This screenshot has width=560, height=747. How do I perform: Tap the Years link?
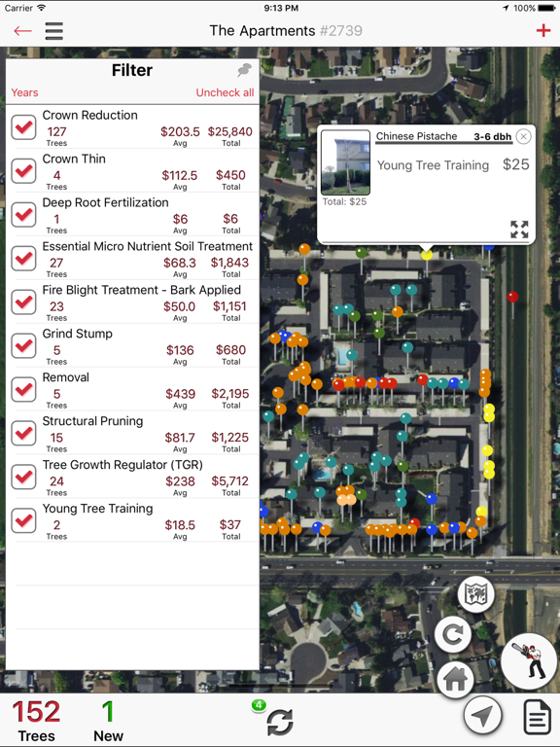pos(24,93)
